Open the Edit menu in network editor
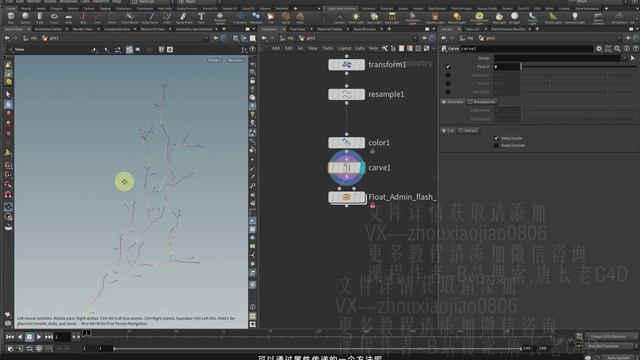 coord(289,48)
